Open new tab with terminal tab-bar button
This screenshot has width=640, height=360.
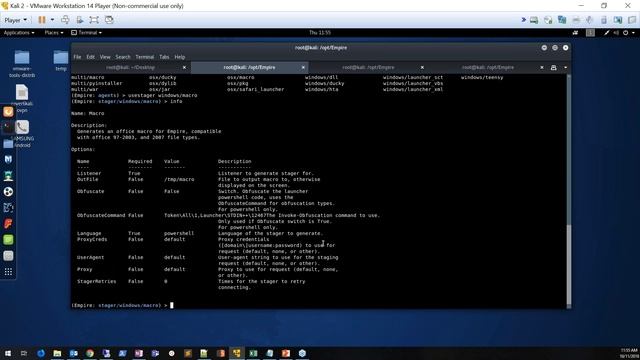(553, 67)
